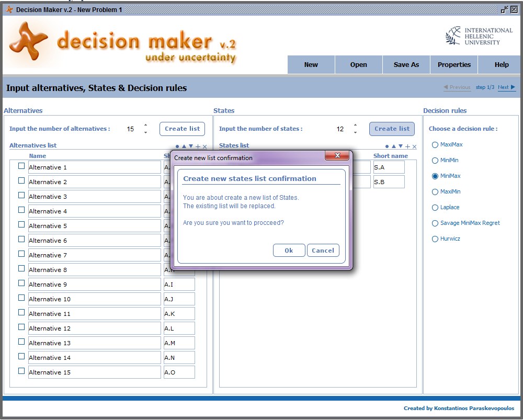
Task: Click the plus icon to add an alternative
Action: [198, 147]
